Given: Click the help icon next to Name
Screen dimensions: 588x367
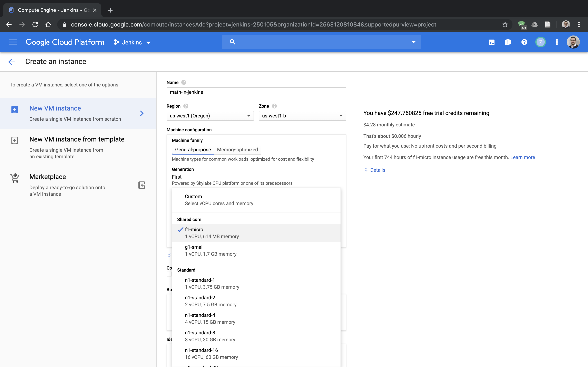Looking at the screenshot, I should click(x=184, y=83).
